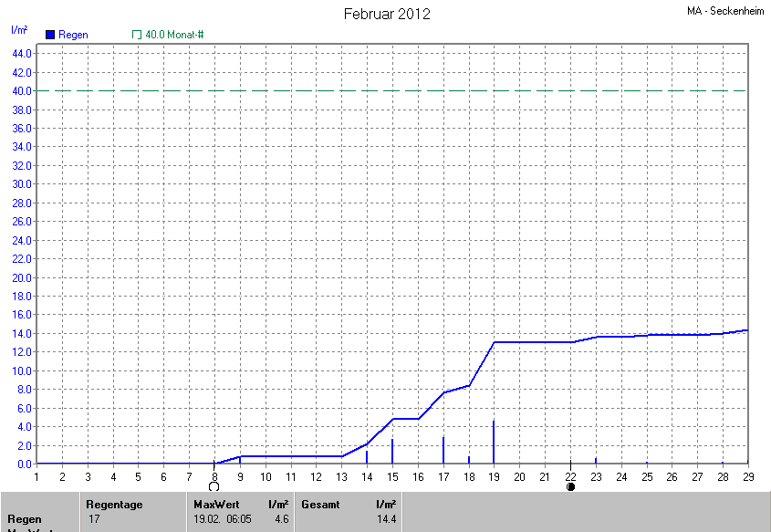Select the MA - Seckenheim station label
The height and width of the screenshot is (532, 771).
726,12
